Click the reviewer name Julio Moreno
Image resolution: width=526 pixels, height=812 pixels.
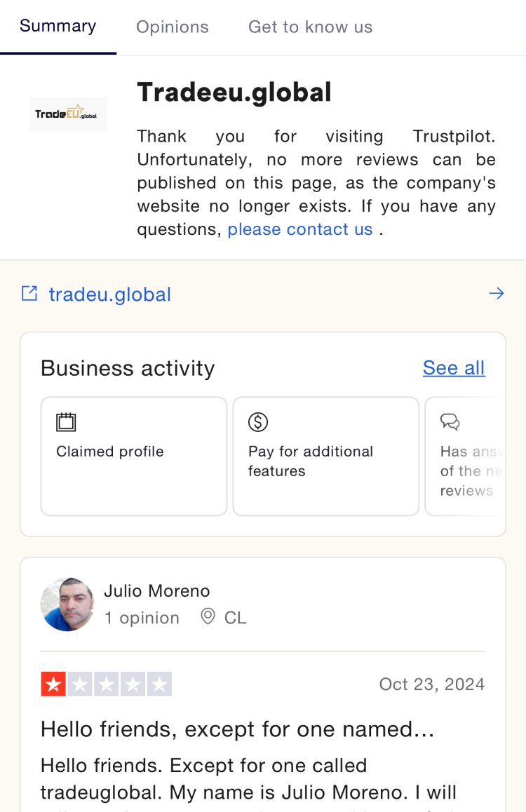(157, 591)
